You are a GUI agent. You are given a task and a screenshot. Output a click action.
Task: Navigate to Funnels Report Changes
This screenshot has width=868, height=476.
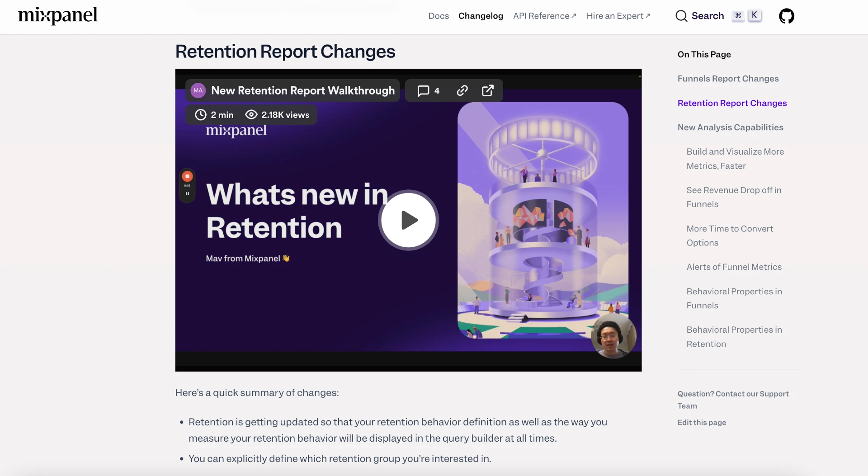pos(728,78)
